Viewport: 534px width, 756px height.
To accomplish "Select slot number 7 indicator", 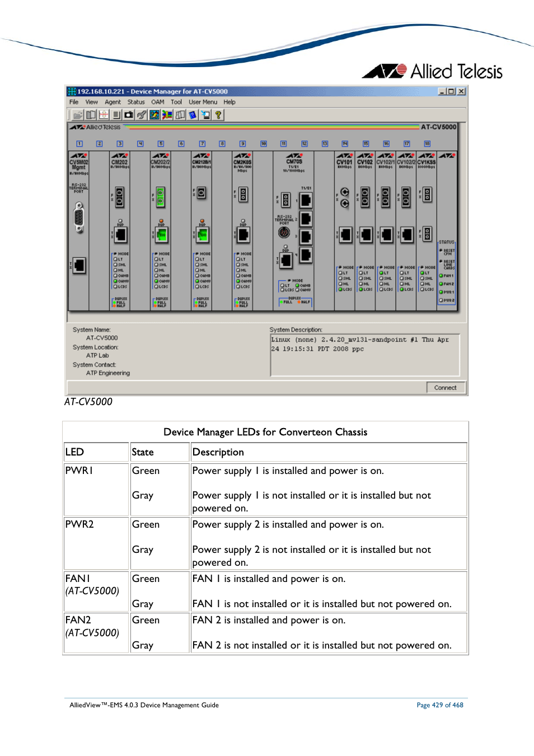I will tap(202, 144).
